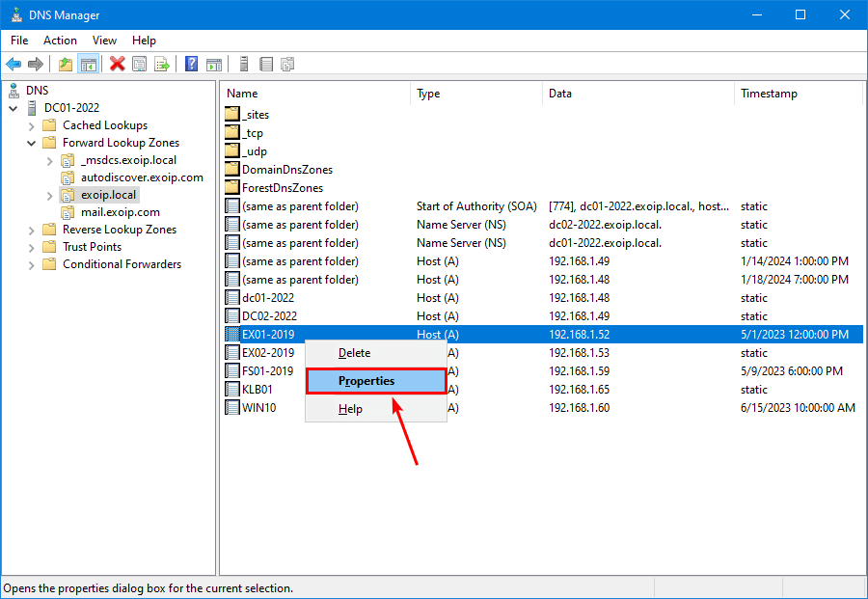Click the record icon next to dc01-2022

point(232,298)
